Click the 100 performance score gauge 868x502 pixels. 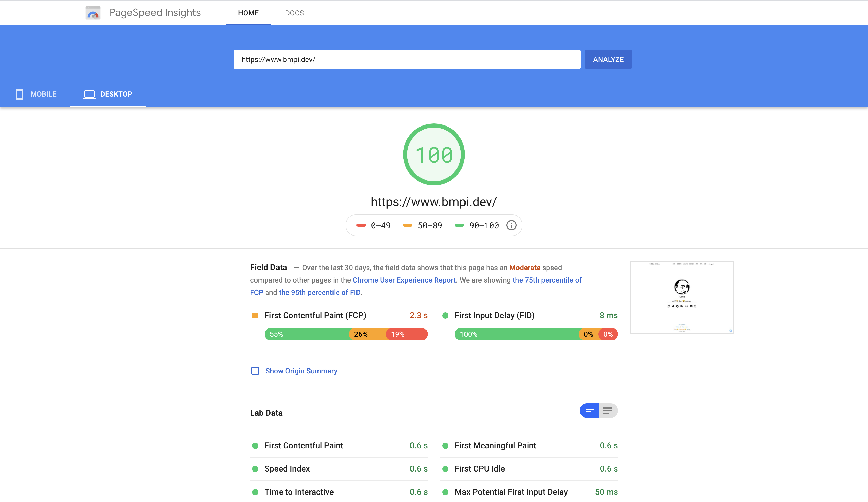click(x=434, y=155)
